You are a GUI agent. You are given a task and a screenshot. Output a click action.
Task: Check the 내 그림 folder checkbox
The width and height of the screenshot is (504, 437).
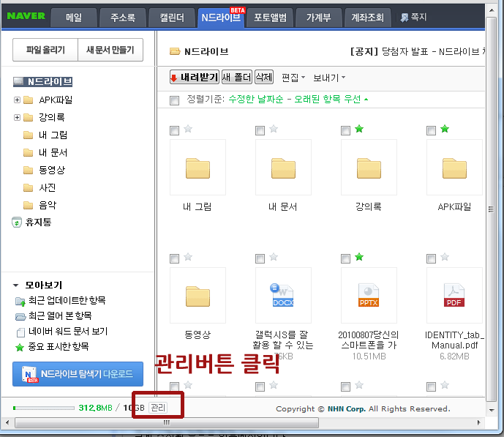(x=174, y=130)
